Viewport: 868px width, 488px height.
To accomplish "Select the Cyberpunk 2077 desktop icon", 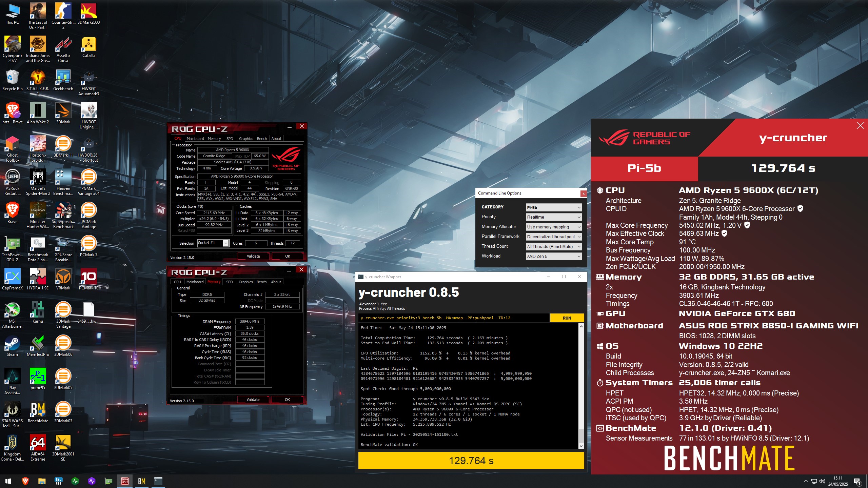I will click(x=13, y=49).
